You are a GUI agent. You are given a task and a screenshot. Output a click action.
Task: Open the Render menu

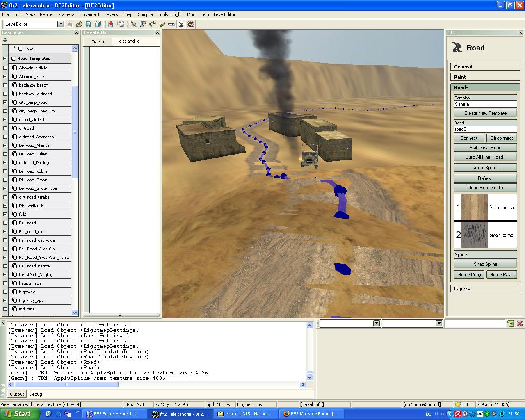point(47,14)
